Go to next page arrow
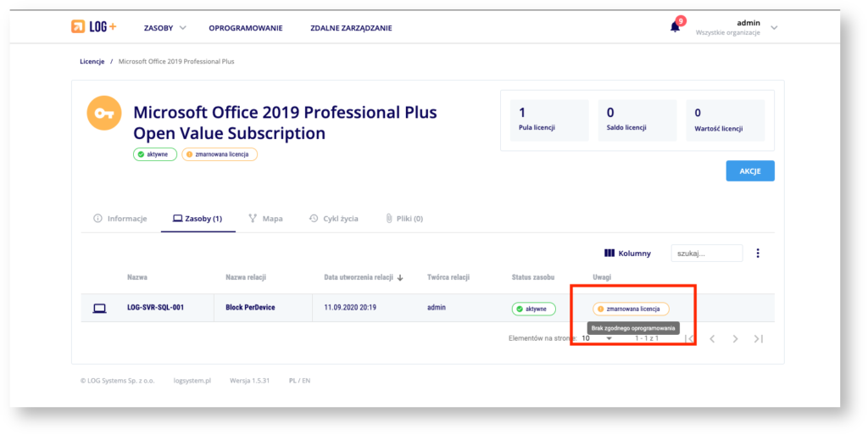Image resolution: width=868 pixels, height=435 pixels. click(x=735, y=338)
